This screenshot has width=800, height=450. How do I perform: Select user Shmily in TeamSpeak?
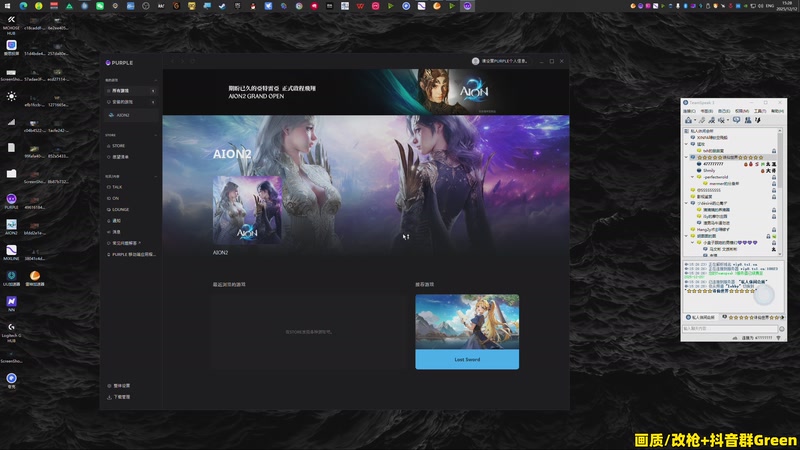click(x=709, y=170)
